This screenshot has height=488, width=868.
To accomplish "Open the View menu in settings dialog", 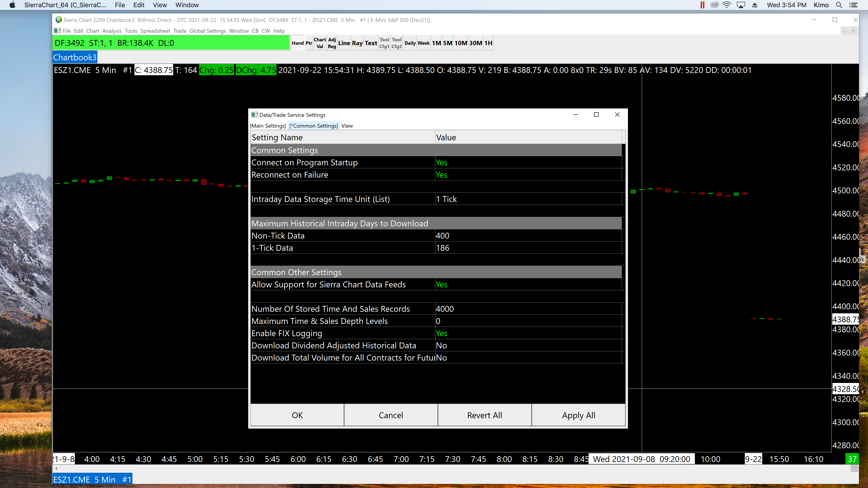I will (347, 126).
